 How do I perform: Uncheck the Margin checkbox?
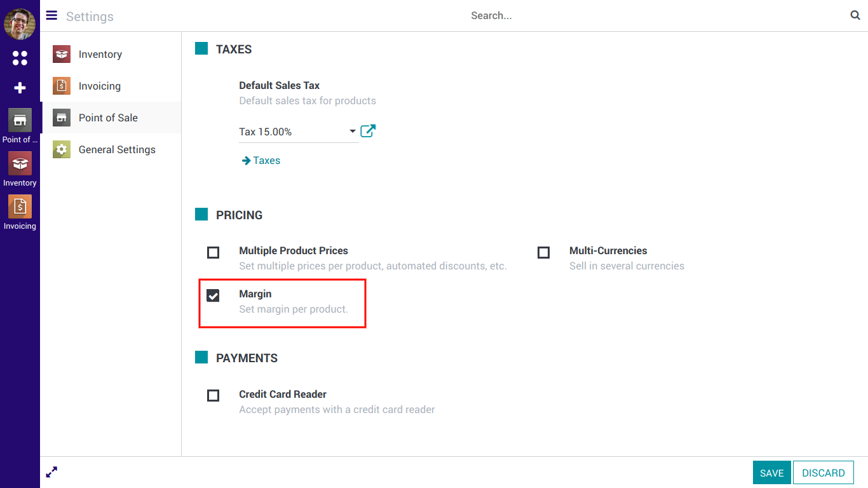214,296
